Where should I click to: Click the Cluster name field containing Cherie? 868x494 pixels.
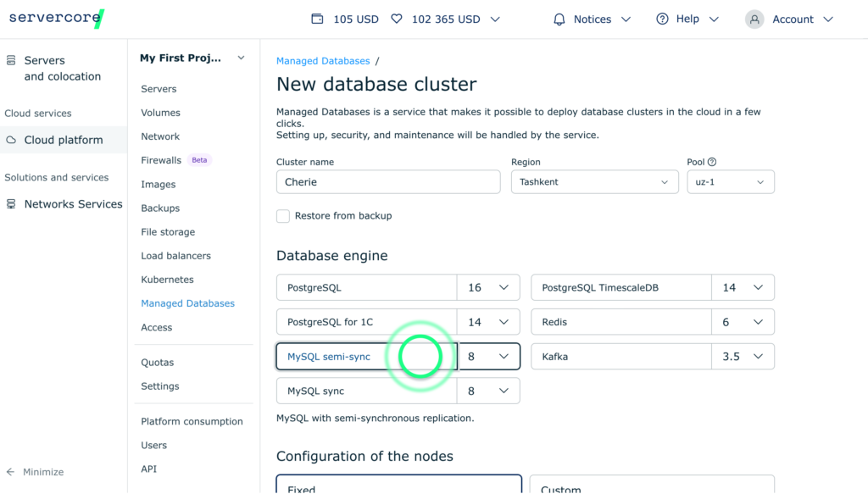[387, 181]
